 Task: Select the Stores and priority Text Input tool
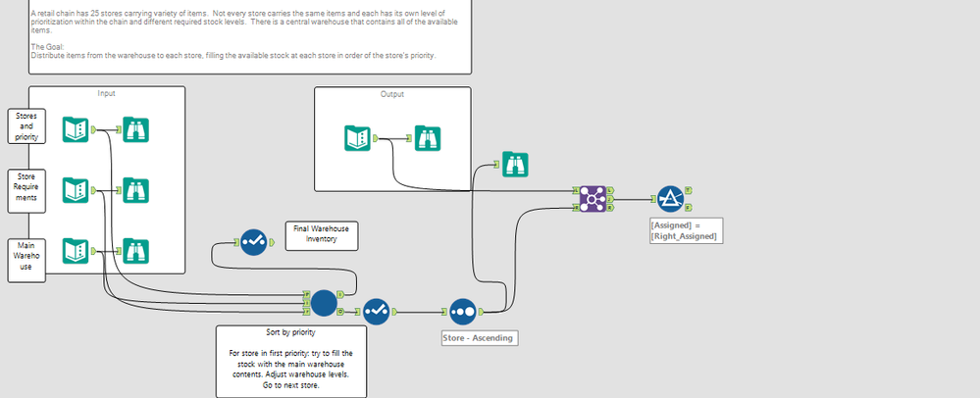click(x=76, y=130)
